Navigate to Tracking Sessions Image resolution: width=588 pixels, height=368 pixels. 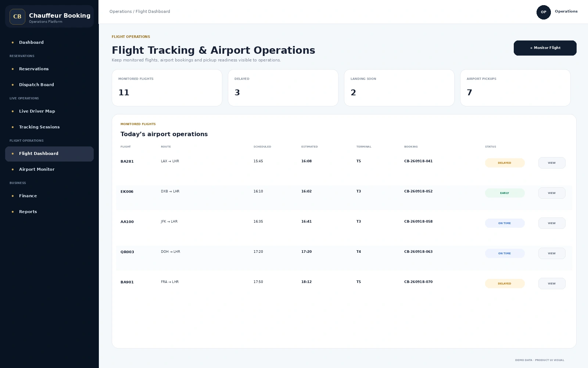pos(49,127)
